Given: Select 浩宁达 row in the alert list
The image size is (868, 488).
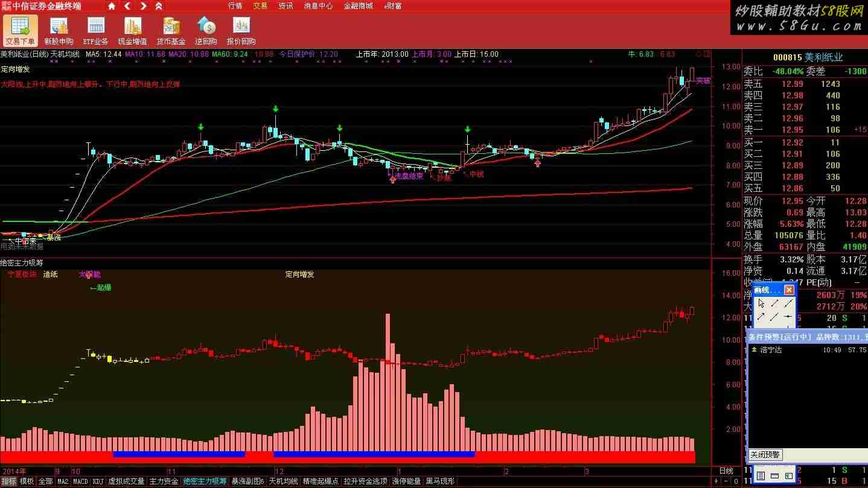Looking at the screenshot, I should coord(808,350).
